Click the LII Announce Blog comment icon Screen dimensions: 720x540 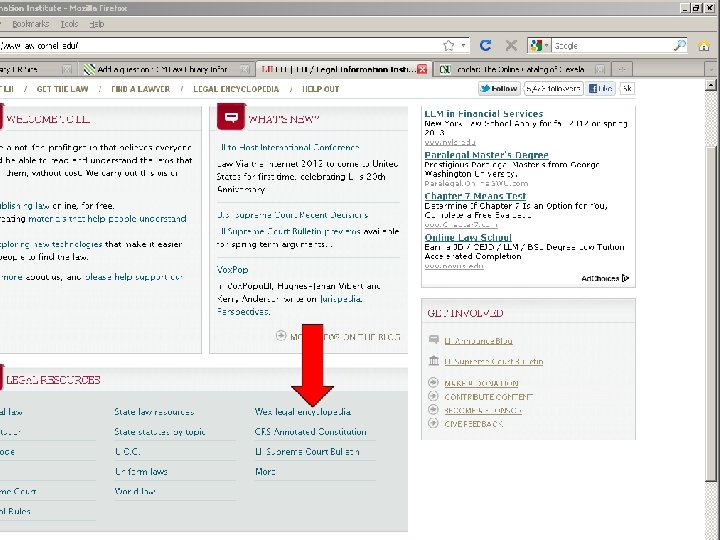tap(433, 339)
